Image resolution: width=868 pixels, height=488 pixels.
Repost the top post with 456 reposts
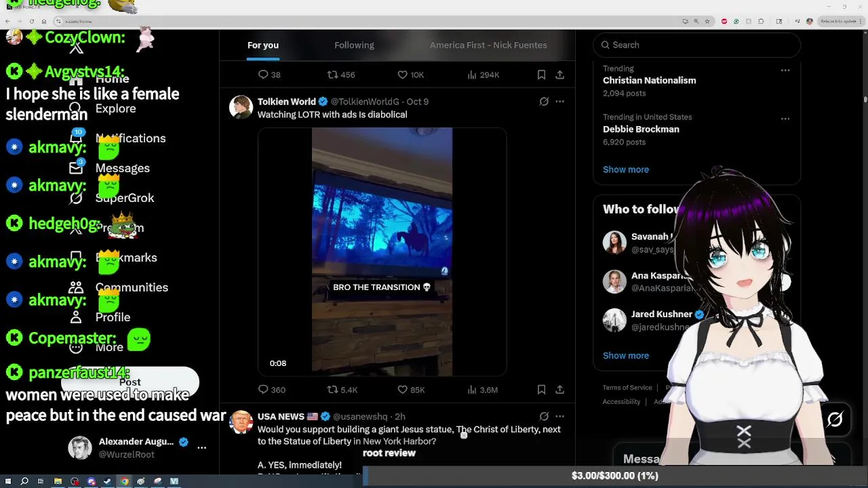pyautogui.click(x=341, y=75)
